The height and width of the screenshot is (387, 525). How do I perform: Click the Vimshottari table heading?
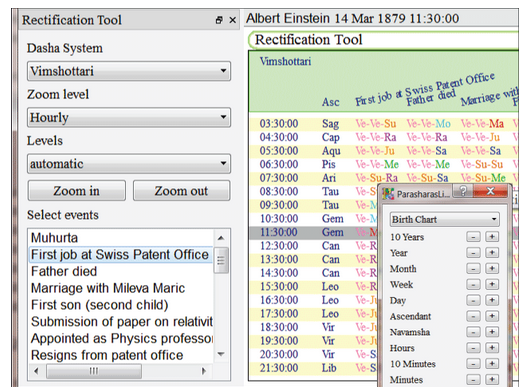285,61
